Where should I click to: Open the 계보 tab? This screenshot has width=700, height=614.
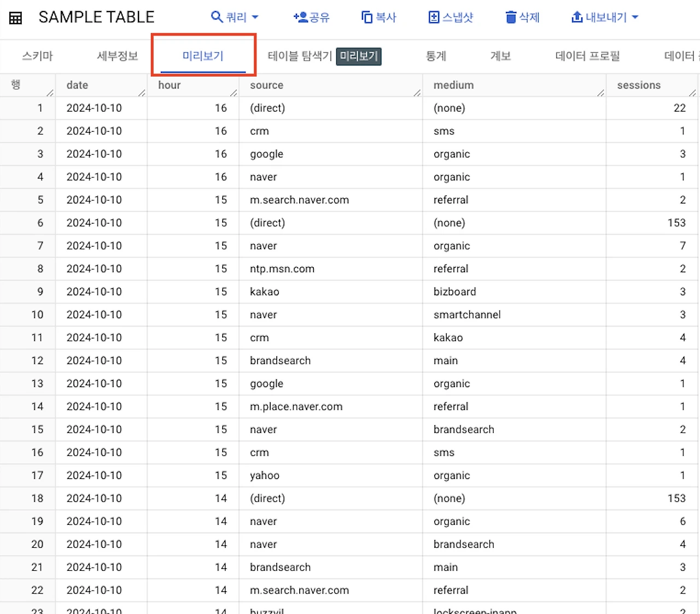click(x=500, y=55)
